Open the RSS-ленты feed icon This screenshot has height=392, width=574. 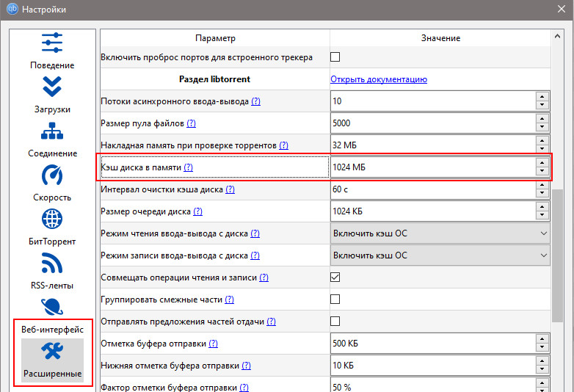pos(52,263)
